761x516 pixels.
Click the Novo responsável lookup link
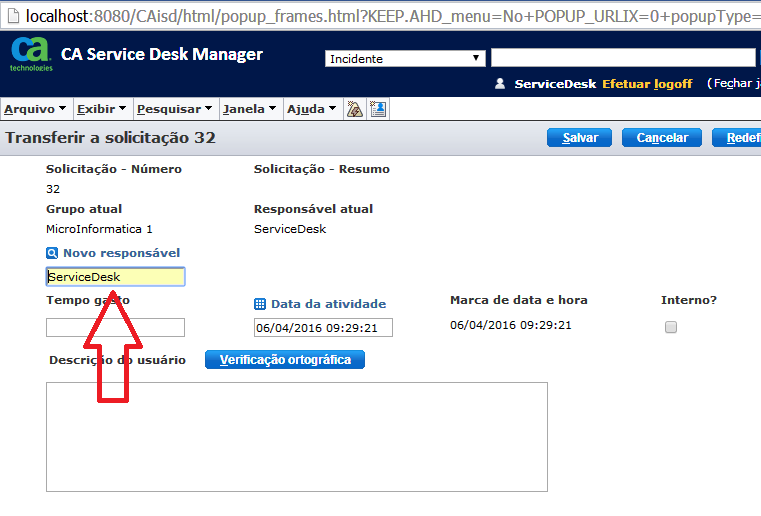121,253
